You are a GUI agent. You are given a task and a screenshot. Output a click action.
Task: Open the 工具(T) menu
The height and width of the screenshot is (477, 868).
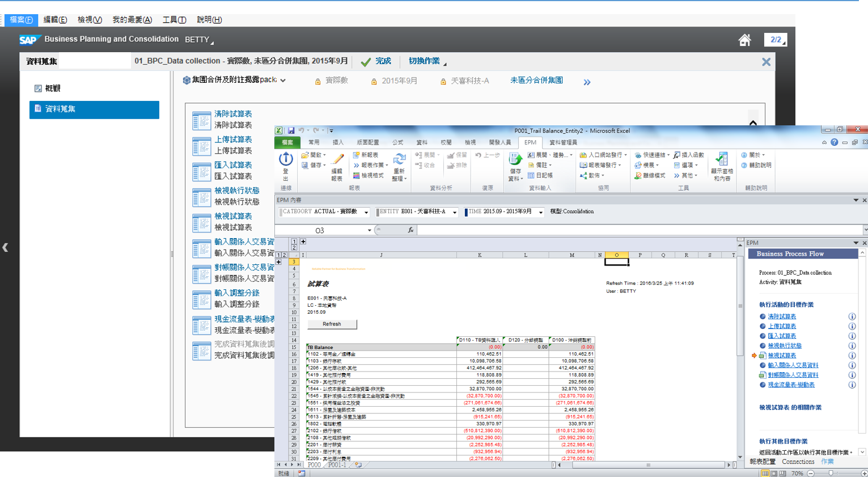[x=174, y=20]
